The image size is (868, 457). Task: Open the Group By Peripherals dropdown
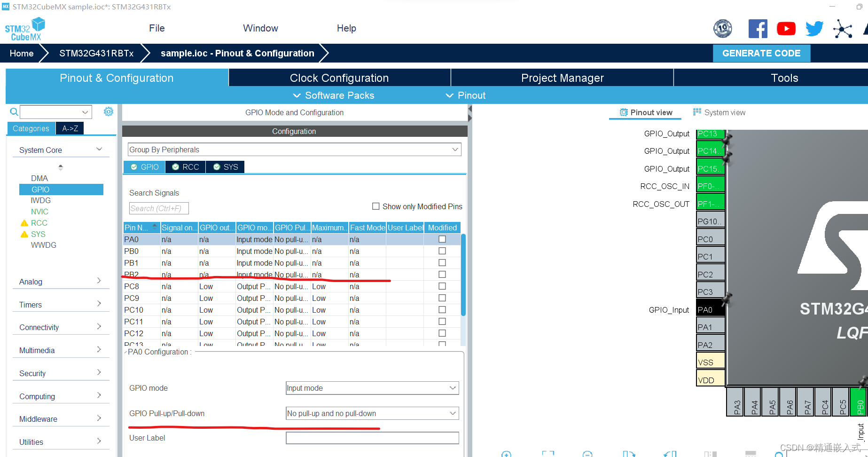click(x=294, y=150)
